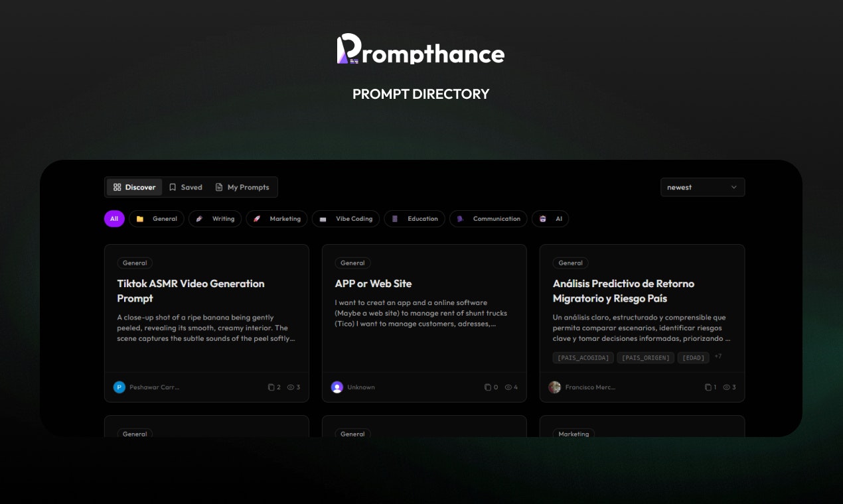Click the Unknown author avatar
This screenshot has height=504, width=843.
tap(337, 387)
